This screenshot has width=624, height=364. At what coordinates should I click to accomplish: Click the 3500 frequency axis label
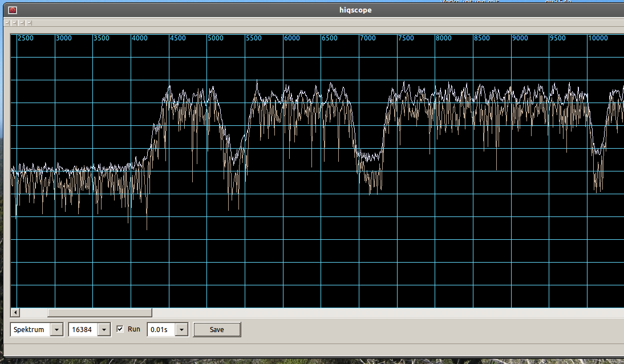[102, 38]
